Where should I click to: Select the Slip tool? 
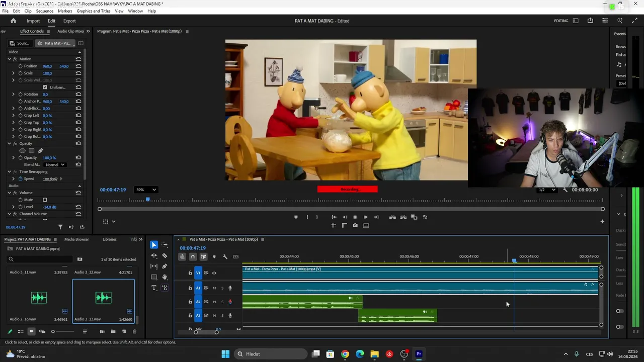(x=154, y=266)
